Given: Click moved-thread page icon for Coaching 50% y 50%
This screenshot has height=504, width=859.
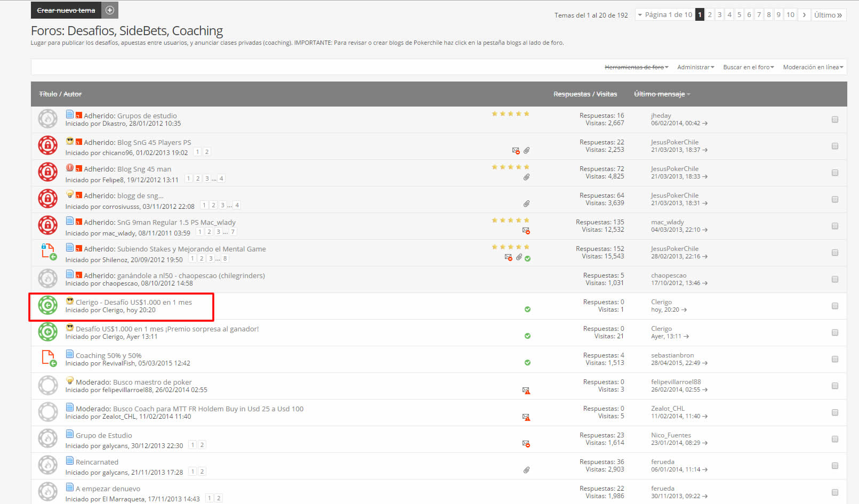Looking at the screenshot, I should (49, 358).
